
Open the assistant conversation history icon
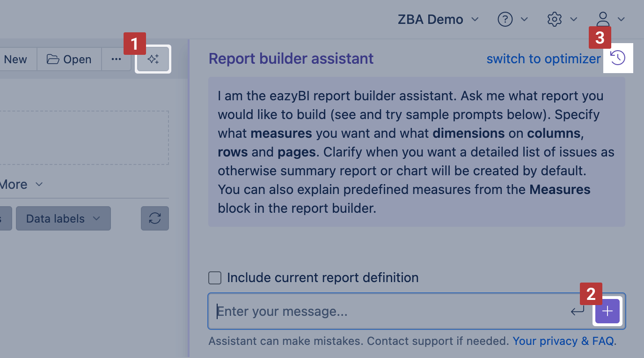pyautogui.click(x=618, y=58)
